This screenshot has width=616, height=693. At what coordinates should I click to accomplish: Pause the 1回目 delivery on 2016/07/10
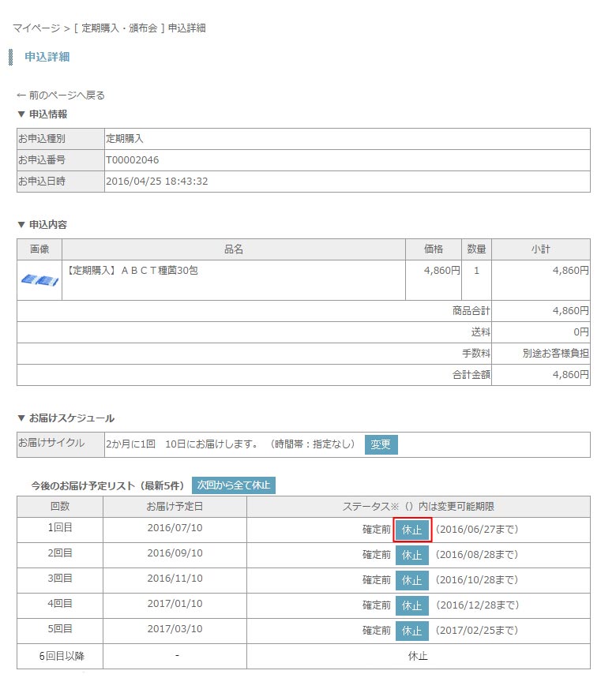click(x=412, y=530)
